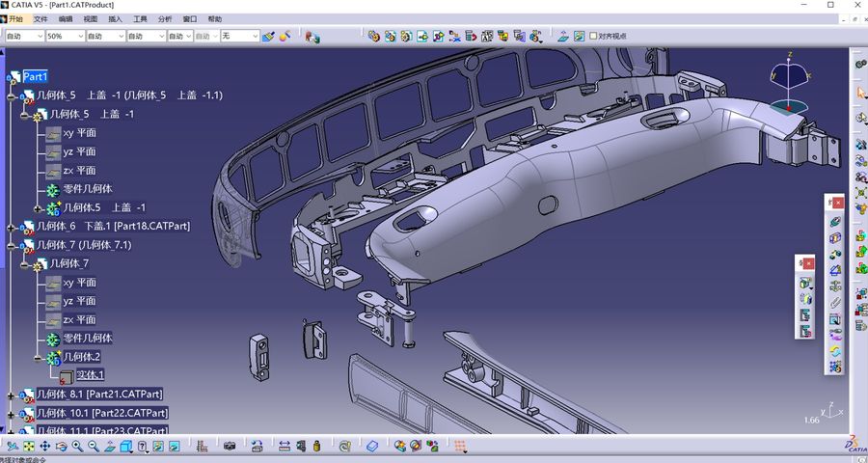This screenshot has height=463, width=868.
Task: Select 零件几何体 under 几何体_5 上盖 -1
Action: coord(88,189)
